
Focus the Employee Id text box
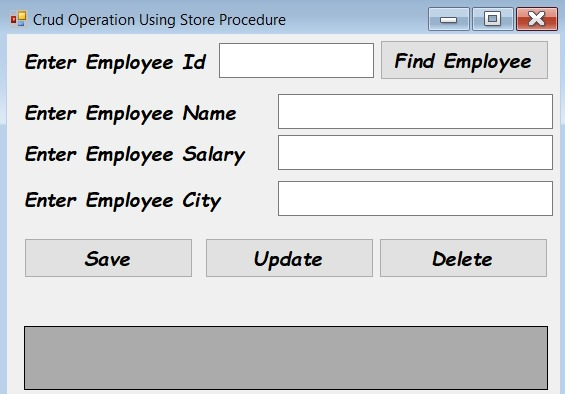pyautogui.click(x=296, y=61)
